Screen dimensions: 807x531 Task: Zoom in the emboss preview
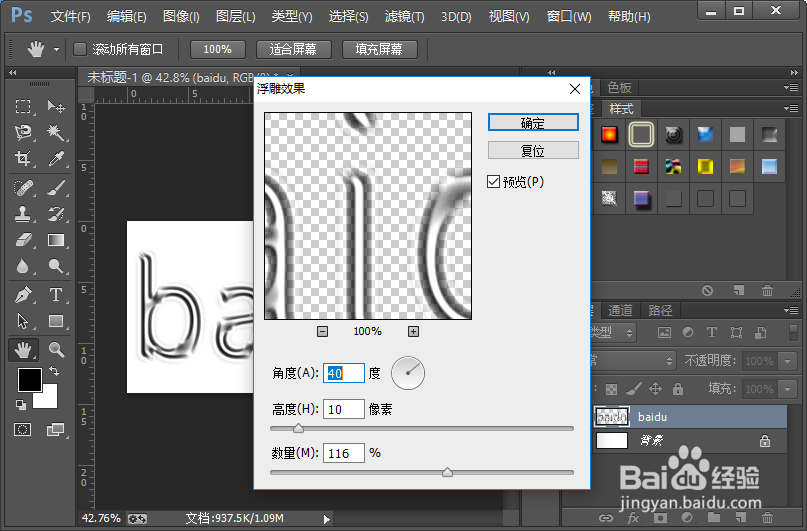pyautogui.click(x=413, y=331)
